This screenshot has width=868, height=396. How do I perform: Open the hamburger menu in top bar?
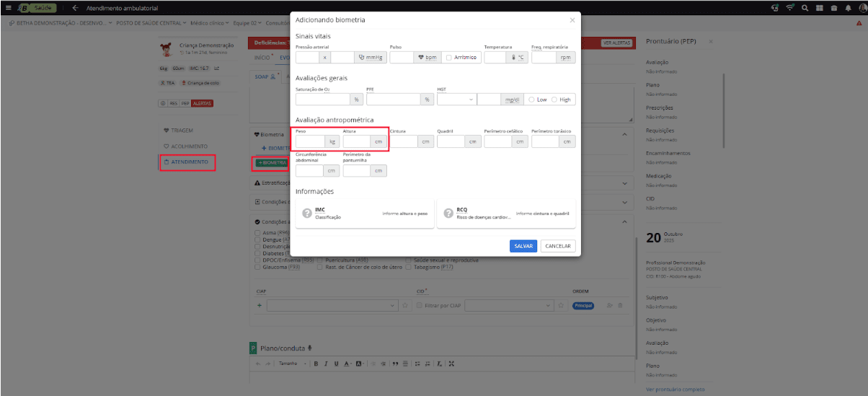click(8, 7)
